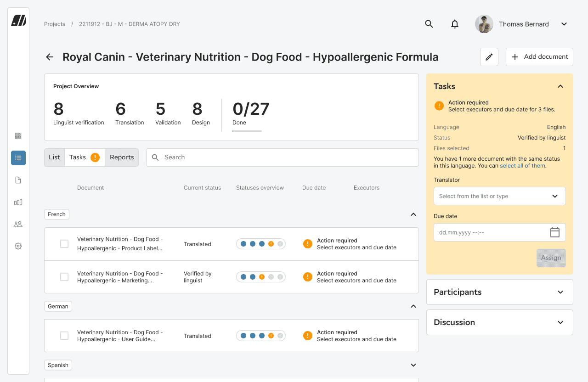This screenshot has width=588, height=382.
Task: Click the 'Executors' column header
Action: pyautogui.click(x=367, y=188)
